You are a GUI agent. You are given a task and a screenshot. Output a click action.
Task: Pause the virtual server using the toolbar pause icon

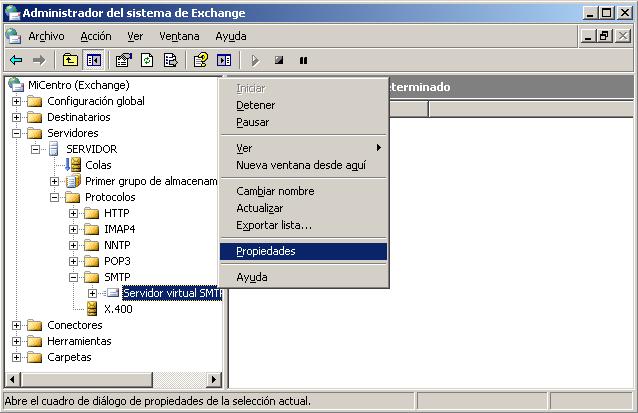303,60
